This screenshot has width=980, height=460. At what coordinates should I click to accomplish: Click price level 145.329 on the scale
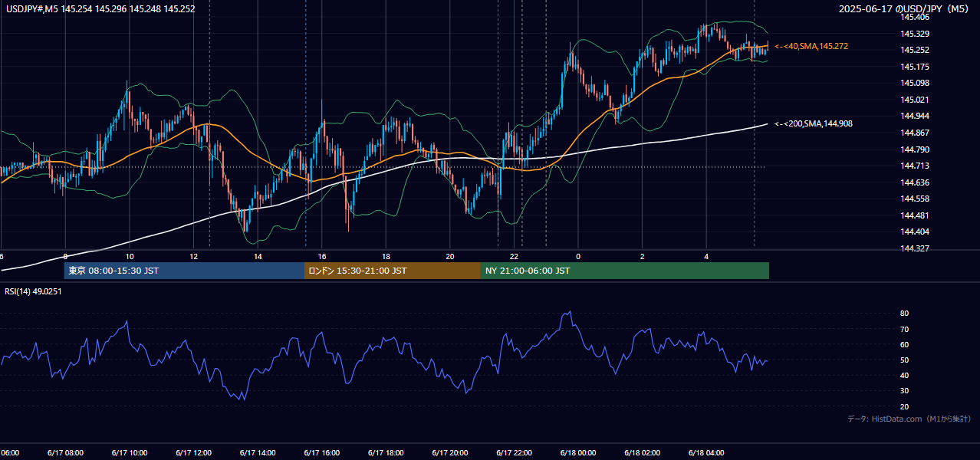(x=915, y=34)
